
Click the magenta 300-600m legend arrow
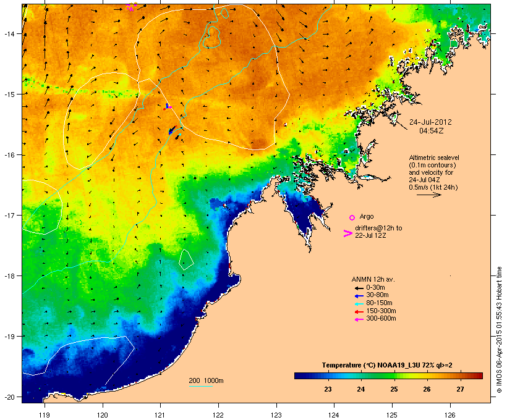[x=359, y=319]
